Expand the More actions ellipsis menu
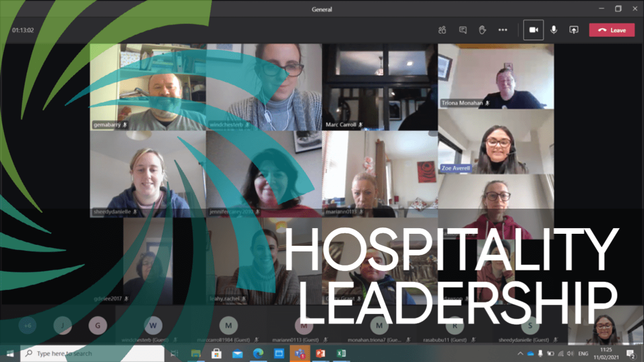Screen dimensions: 644x362 (503, 30)
